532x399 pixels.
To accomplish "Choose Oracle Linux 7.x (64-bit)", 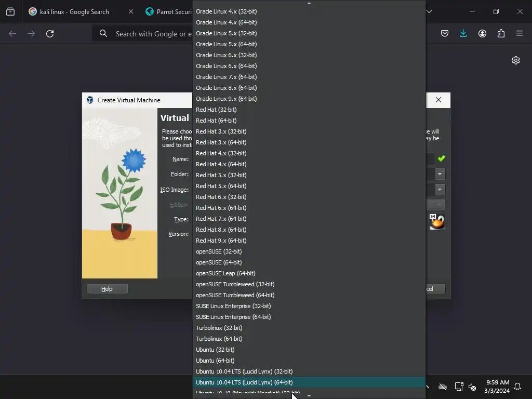I will [309, 77].
